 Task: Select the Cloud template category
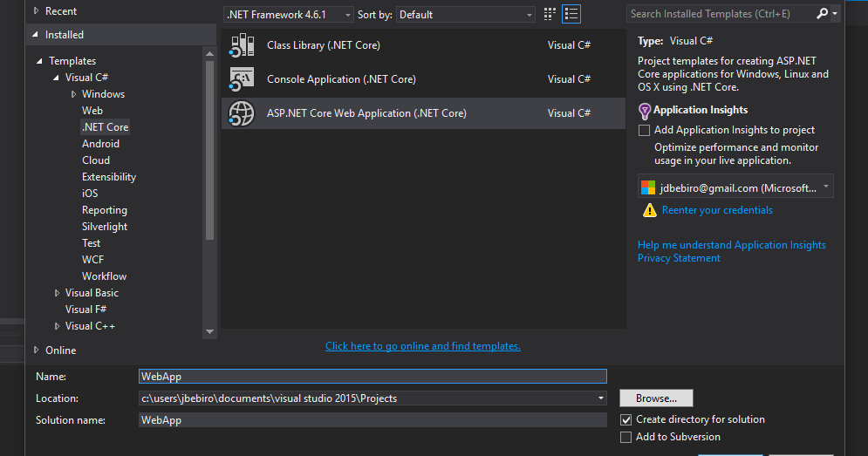tap(96, 160)
